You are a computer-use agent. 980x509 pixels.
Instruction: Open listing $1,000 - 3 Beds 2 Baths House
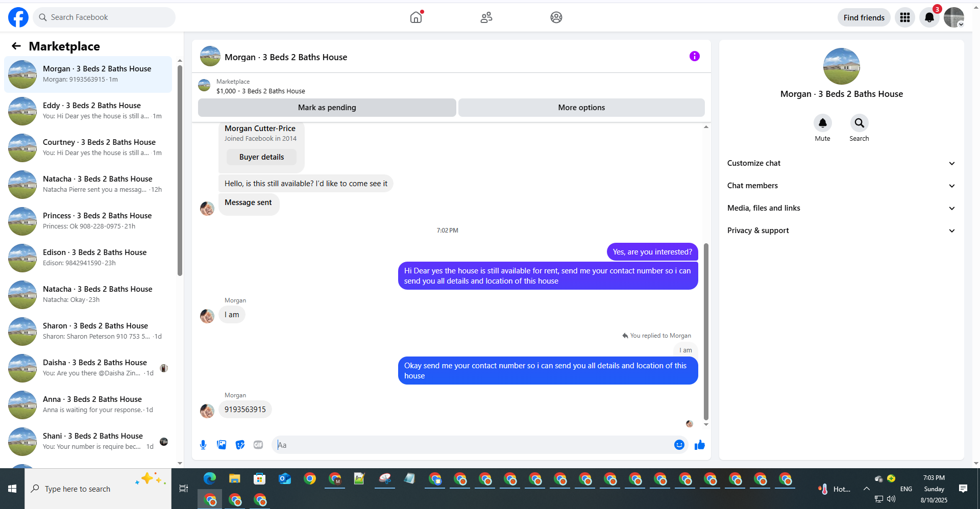pyautogui.click(x=260, y=91)
